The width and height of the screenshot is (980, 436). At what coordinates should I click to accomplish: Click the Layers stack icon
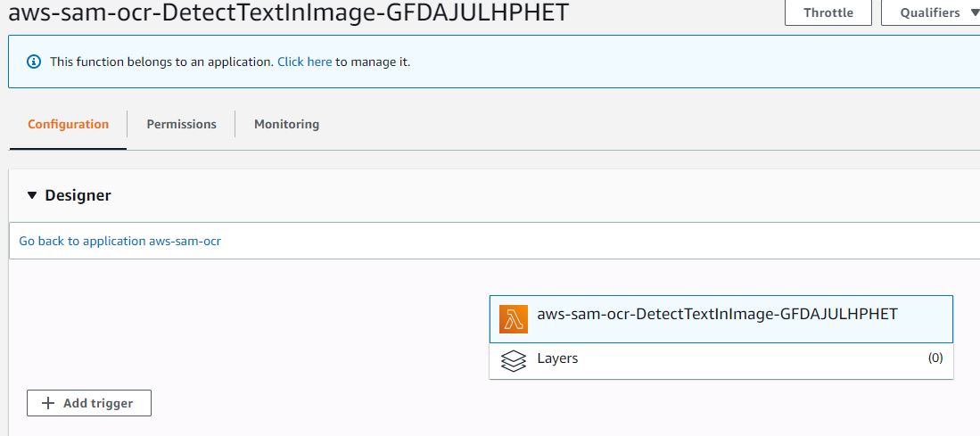513,361
